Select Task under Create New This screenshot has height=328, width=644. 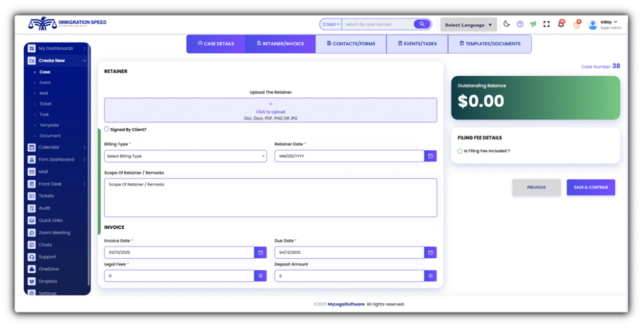(x=45, y=114)
